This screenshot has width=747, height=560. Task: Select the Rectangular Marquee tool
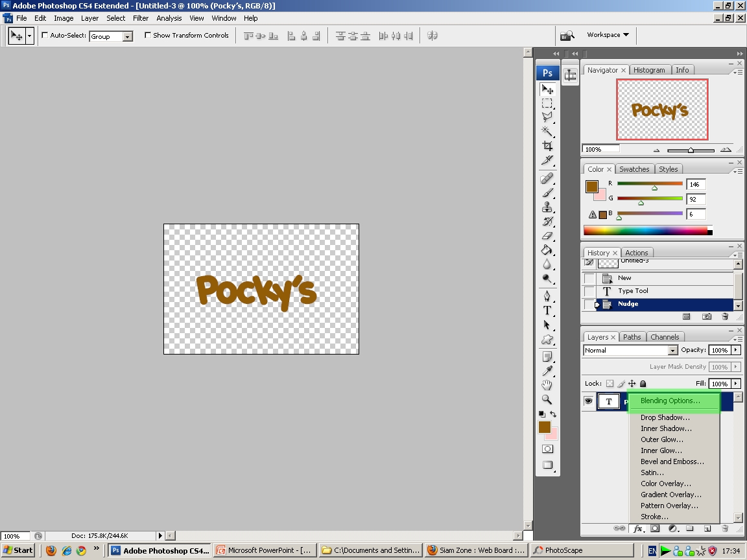click(547, 103)
